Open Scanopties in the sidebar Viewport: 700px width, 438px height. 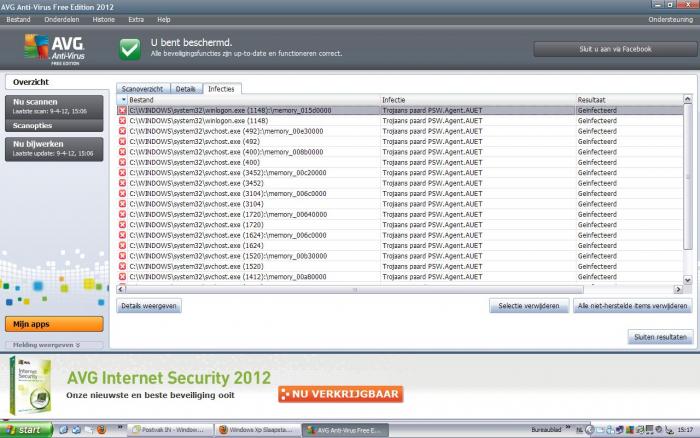tap(54, 125)
